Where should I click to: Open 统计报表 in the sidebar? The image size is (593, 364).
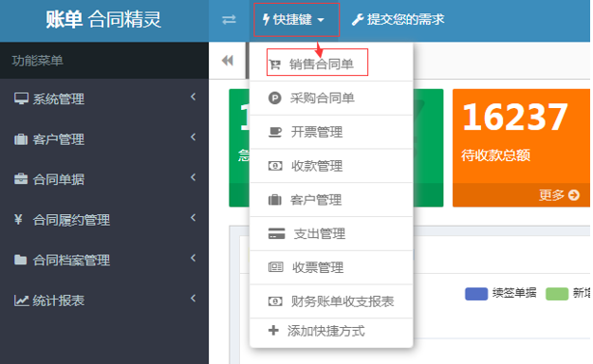click(104, 300)
